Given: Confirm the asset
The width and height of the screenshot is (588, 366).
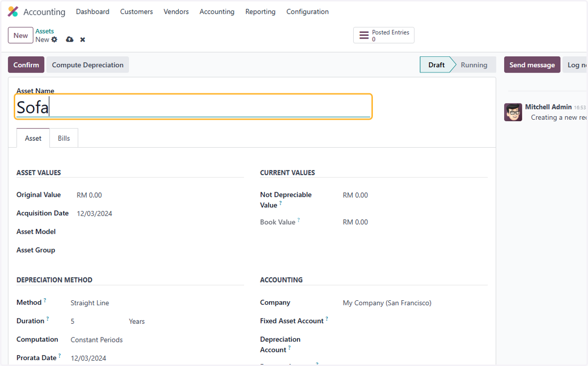Looking at the screenshot, I should point(26,65).
